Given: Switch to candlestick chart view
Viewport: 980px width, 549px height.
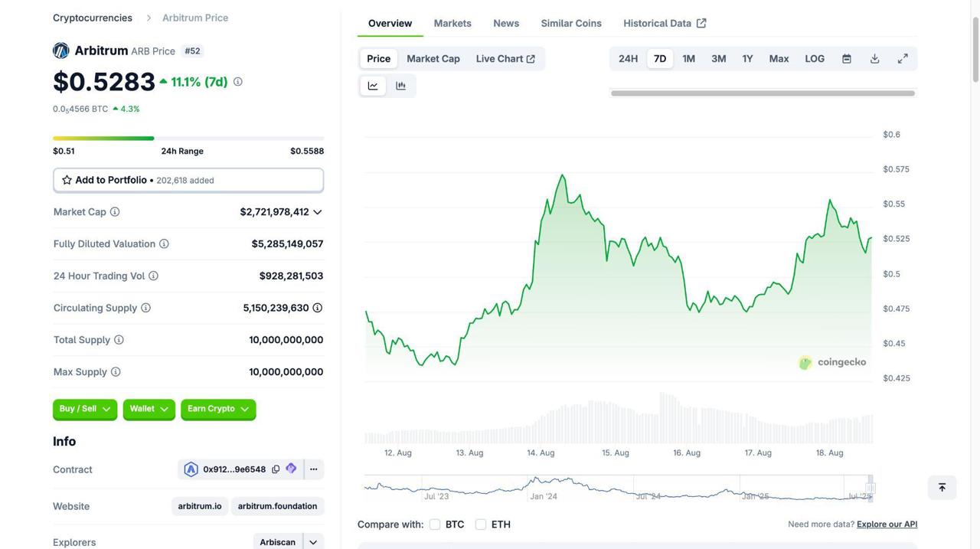Looking at the screenshot, I should (400, 86).
